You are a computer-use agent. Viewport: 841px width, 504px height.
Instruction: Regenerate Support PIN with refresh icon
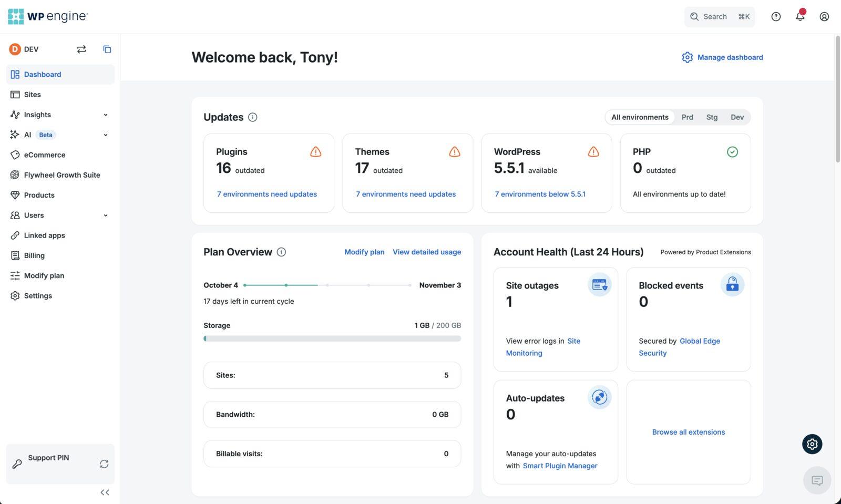pos(104,464)
